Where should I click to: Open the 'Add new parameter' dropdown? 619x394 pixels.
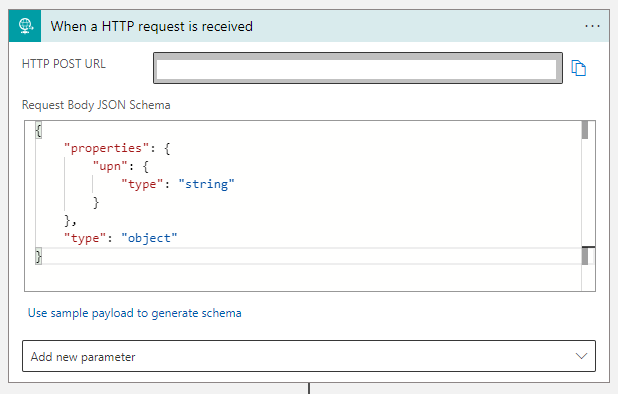point(309,356)
